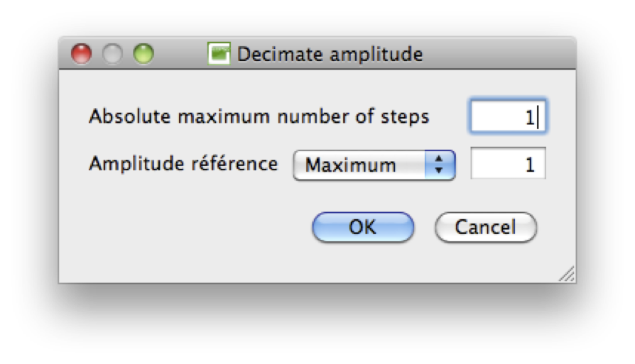Click the Decimate amplitude window title icon

pyautogui.click(x=219, y=54)
